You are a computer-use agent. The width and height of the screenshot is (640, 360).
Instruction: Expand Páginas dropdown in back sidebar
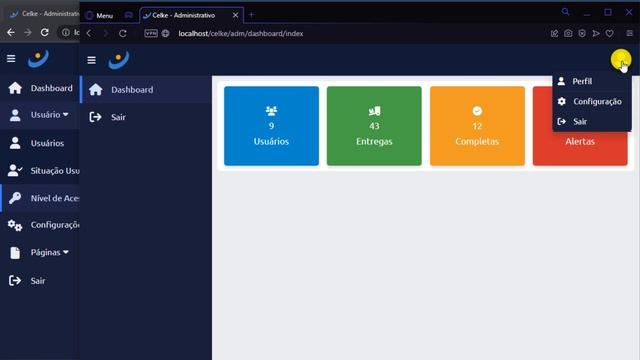[40, 252]
